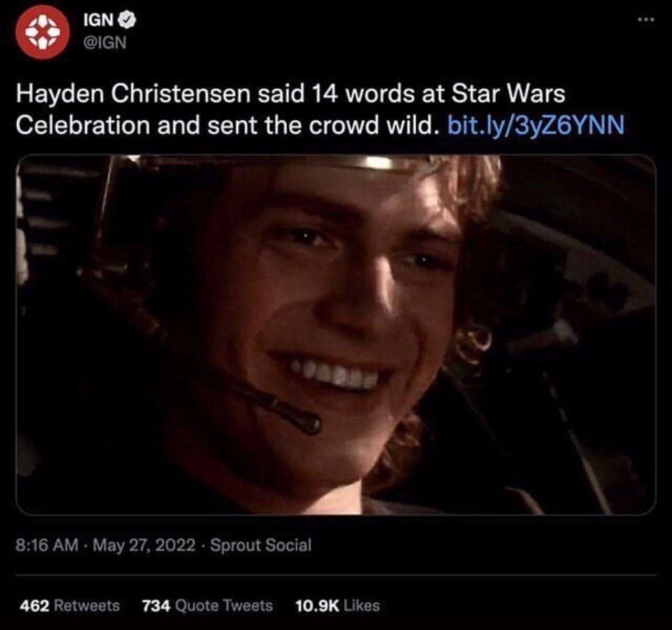Click the 10.9K likes count number
Image resolution: width=672 pixels, height=630 pixels.
pos(318,605)
